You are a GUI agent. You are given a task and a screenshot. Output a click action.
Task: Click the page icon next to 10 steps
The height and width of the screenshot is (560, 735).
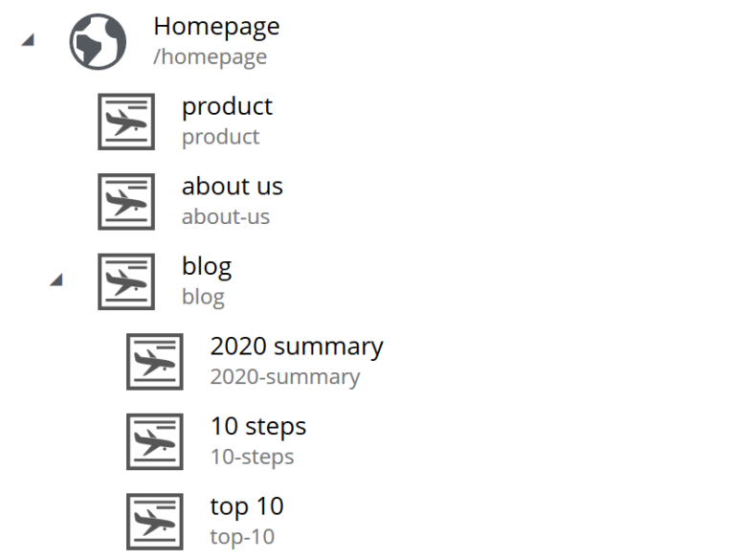[155, 441]
